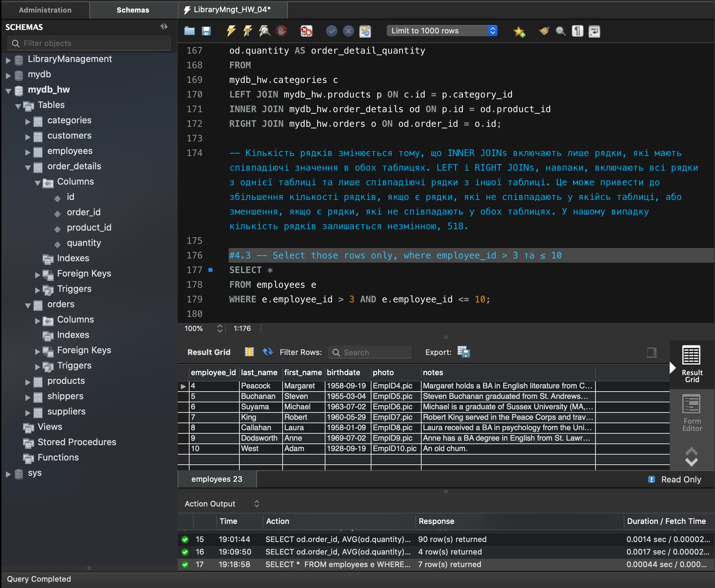This screenshot has height=588, width=715.
Task: Toggle the invisible characters pilcrow icon
Action: [577, 31]
